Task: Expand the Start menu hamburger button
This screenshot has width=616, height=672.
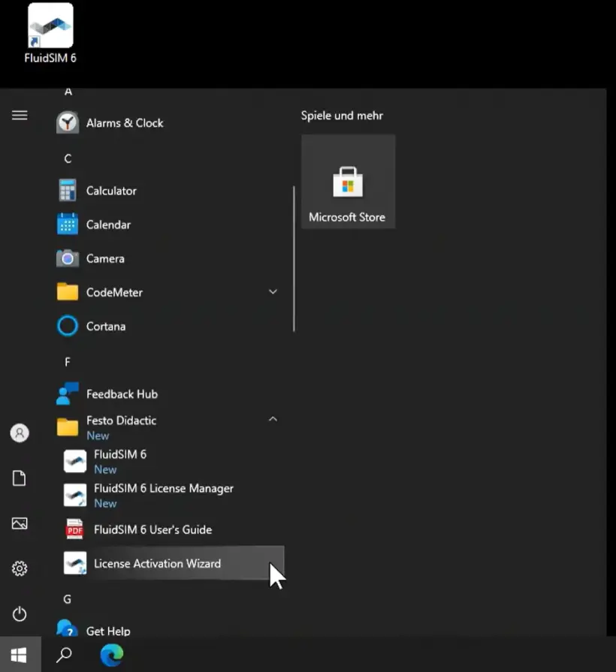Action: pos(20,116)
